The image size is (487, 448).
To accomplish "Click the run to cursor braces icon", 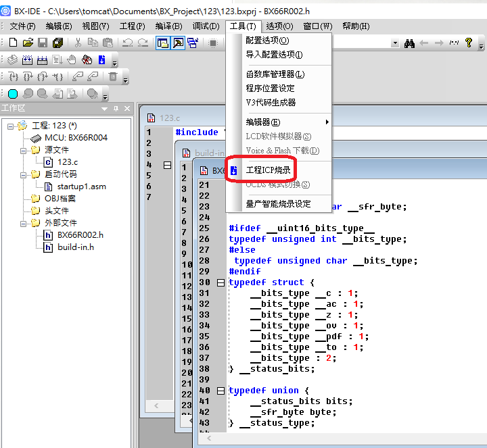I will tap(57, 76).
